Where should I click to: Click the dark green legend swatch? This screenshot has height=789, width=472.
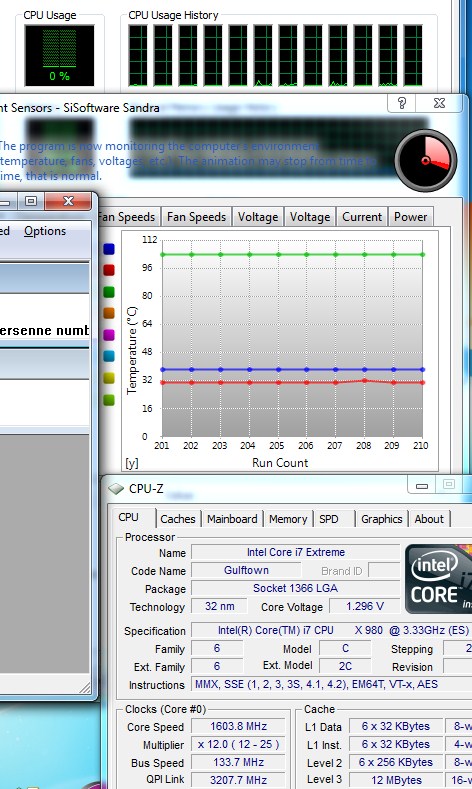(x=109, y=292)
